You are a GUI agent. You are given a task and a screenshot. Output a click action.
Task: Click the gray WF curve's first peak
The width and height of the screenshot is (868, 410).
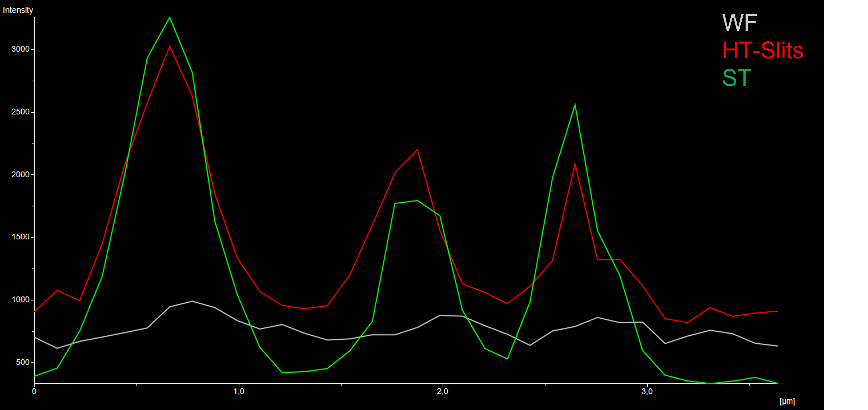[x=192, y=301]
